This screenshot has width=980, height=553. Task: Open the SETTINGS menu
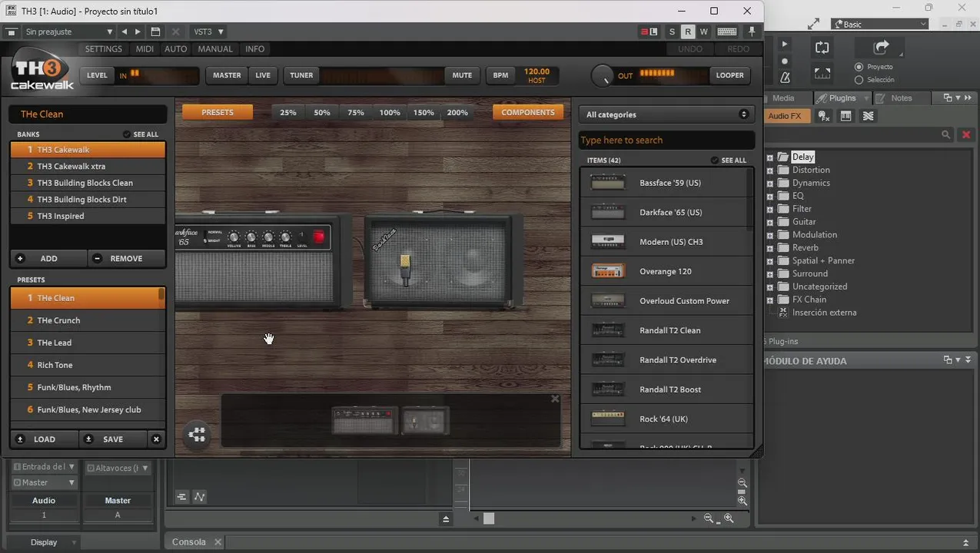tap(104, 49)
